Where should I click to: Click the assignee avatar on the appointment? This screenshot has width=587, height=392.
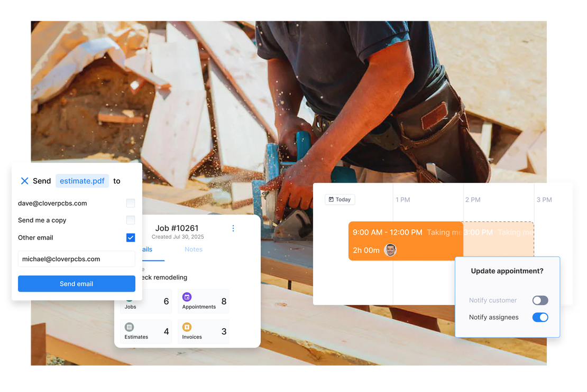(x=390, y=250)
